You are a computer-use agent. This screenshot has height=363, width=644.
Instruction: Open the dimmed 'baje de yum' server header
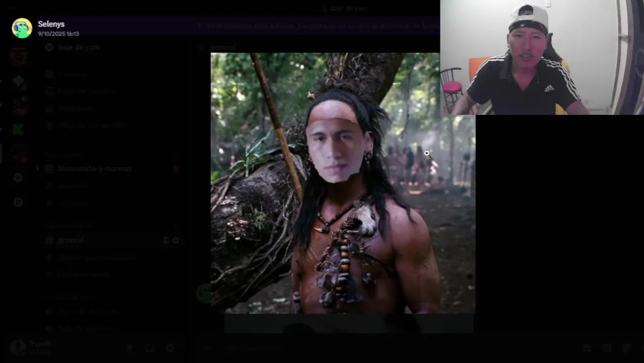click(112, 47)
